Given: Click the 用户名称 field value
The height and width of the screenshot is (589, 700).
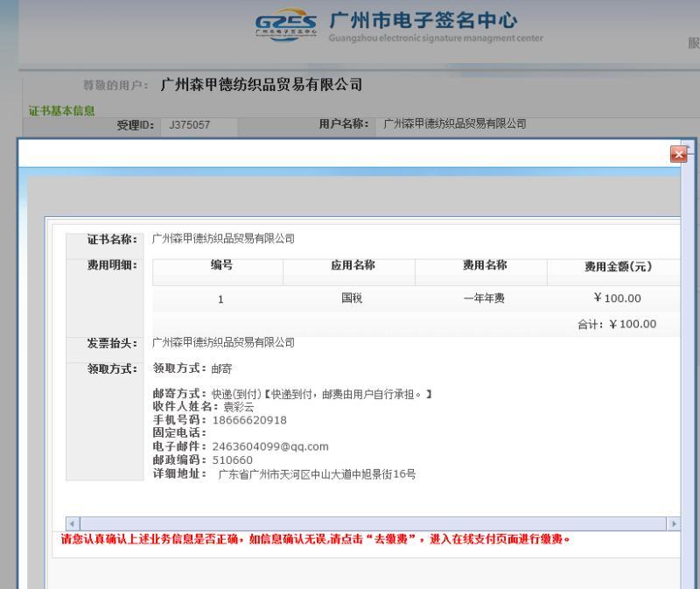Looking at the screenshot, I should coord(454,123).
